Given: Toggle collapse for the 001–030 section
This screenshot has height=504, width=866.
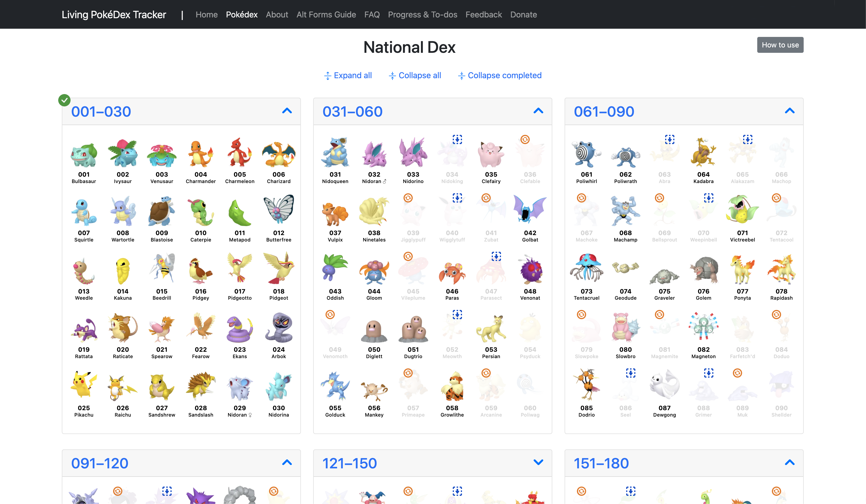Looking at the screenshot, I should (x=286, y=111).
